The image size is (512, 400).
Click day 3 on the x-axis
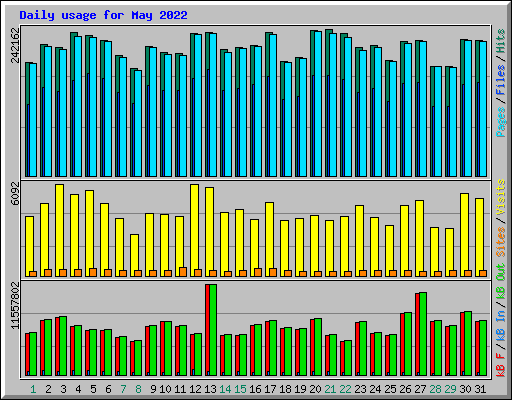63,389
